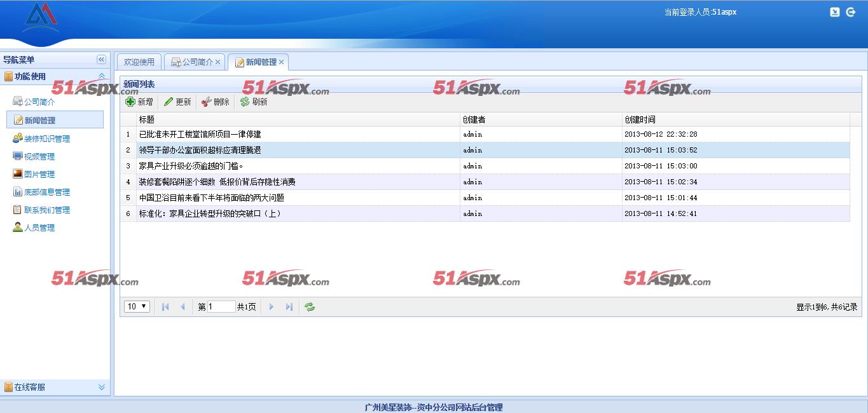
Task: Select the row 家具产业升级必须逾越的门槛
Action: click(x=191, y=166)
